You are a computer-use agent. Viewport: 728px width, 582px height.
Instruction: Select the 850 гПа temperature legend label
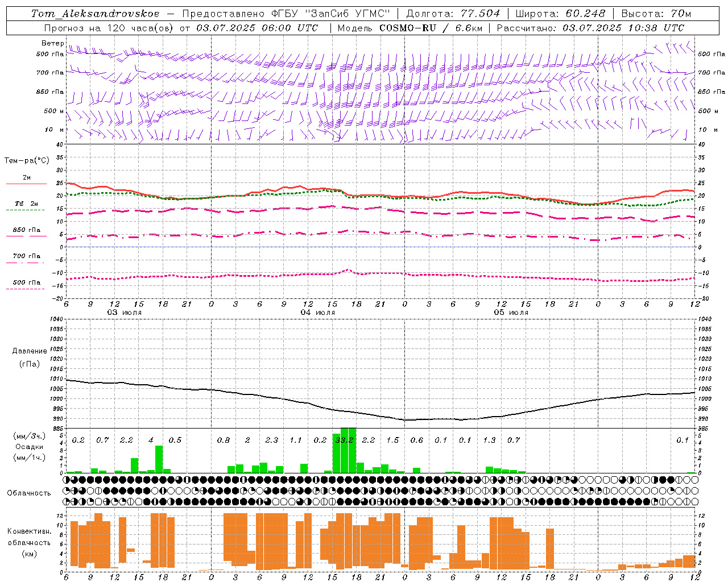pos(27,230)
